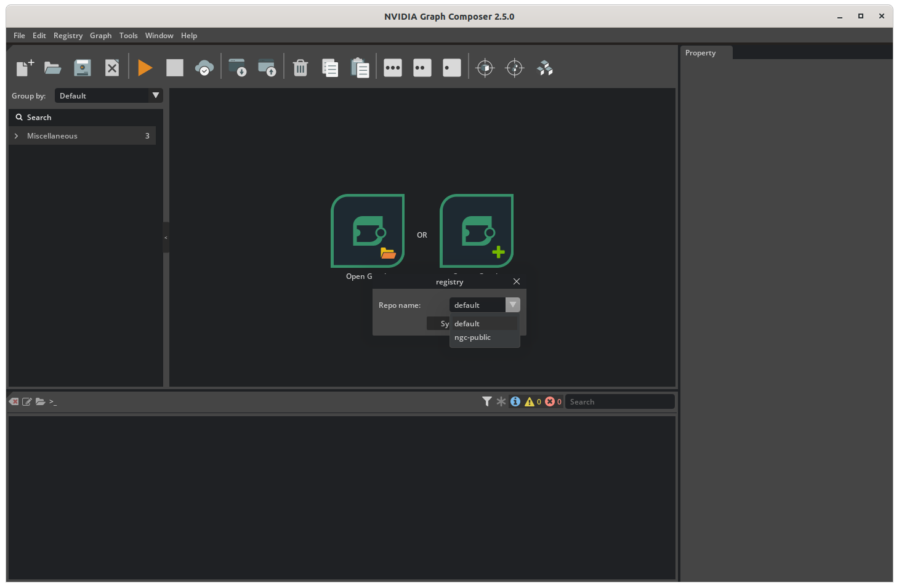Select ngc-public in repo name list
The width and height of the screenshot is (899, 588).
(x=484, y=337)
